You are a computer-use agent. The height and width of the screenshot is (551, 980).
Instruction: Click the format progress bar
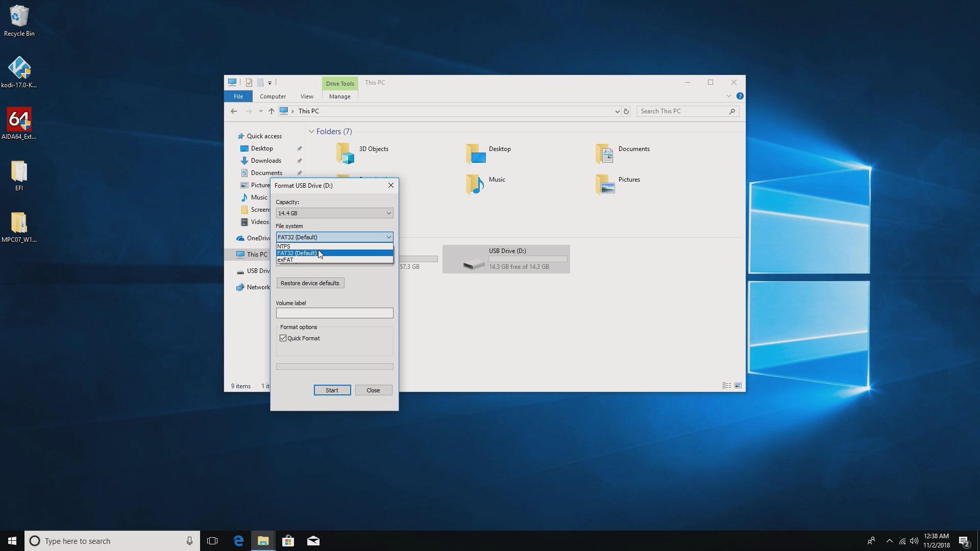pyautogui.click(x=334, y=366)
